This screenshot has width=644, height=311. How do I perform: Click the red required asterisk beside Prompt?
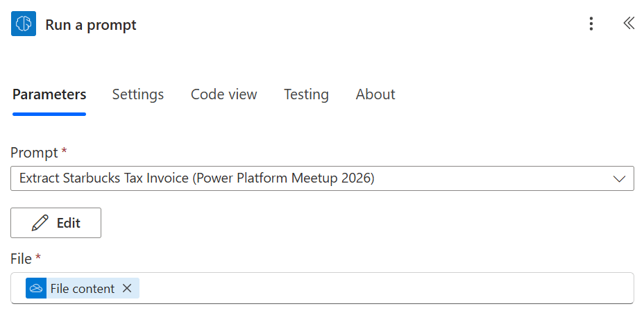click(x=65, y=151)
